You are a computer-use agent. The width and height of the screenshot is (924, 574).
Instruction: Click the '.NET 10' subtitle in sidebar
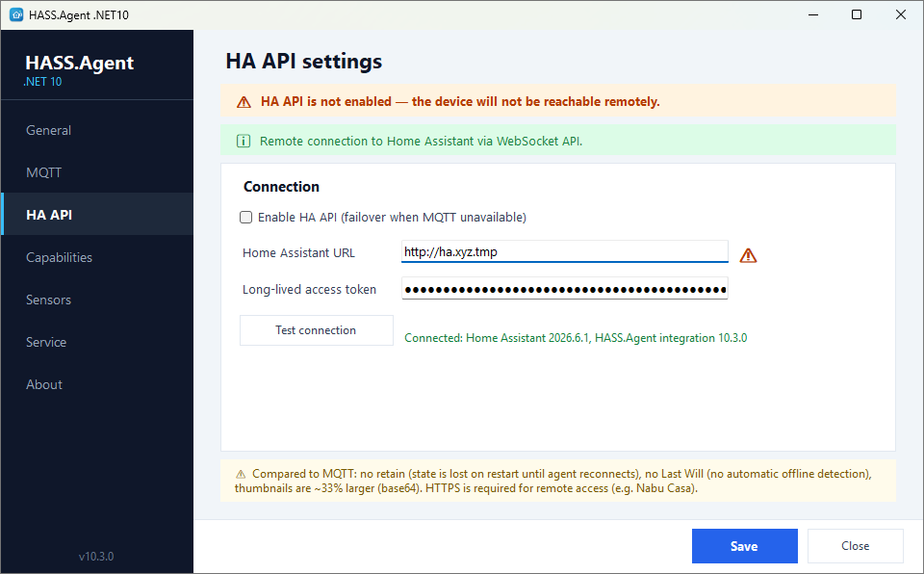42,82
